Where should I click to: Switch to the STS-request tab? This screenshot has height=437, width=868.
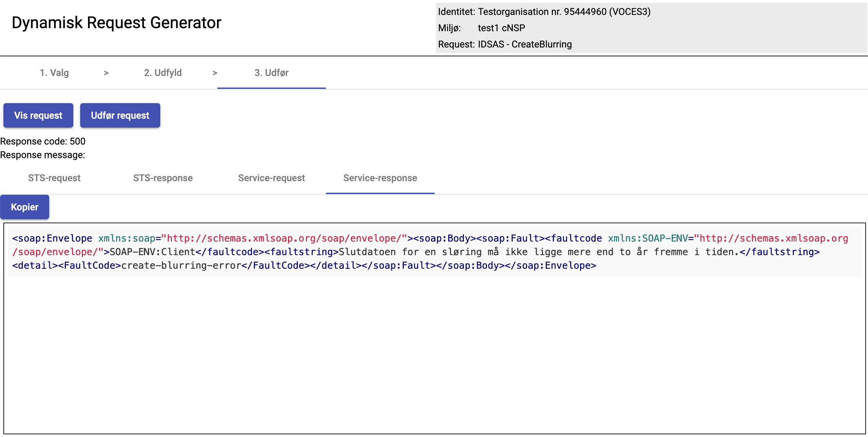pos(54,178)
